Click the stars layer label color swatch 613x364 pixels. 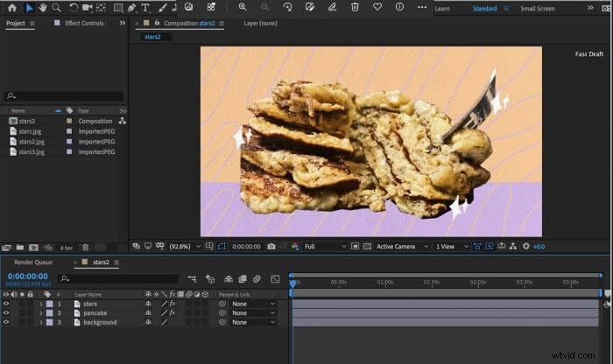click(x=50, y=304)
